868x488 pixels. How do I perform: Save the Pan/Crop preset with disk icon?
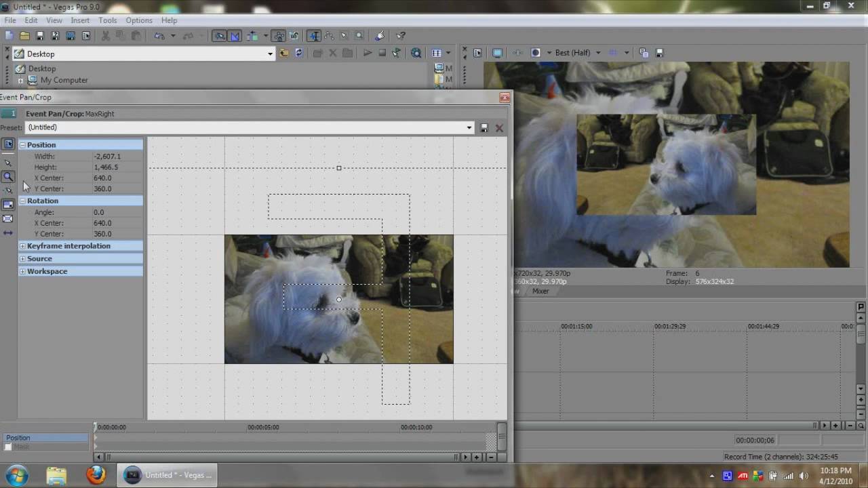[x=484, y=127]
